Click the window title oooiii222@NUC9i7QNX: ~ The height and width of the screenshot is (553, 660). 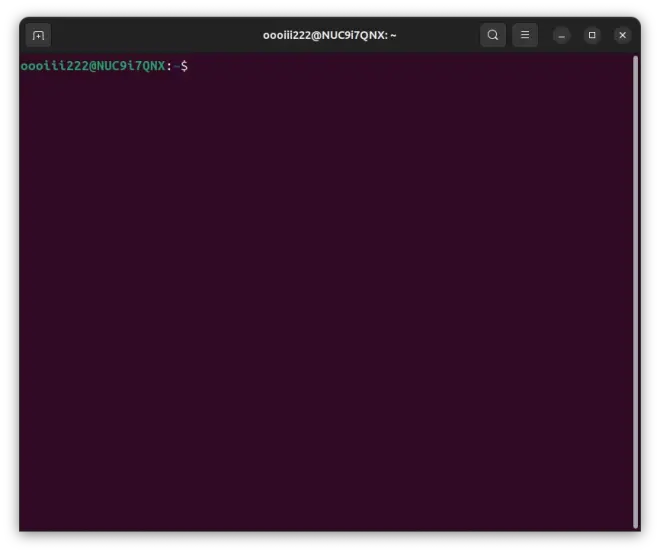tap(330, 35)
